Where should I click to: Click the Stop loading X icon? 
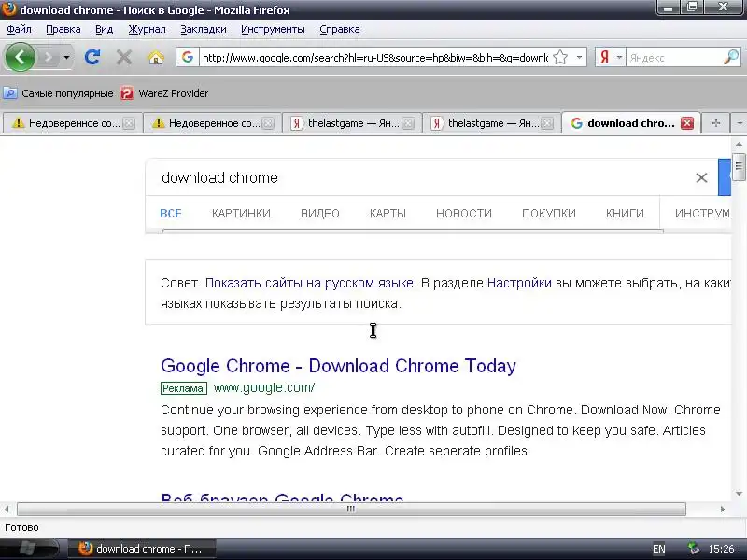[x=124, y=58]
